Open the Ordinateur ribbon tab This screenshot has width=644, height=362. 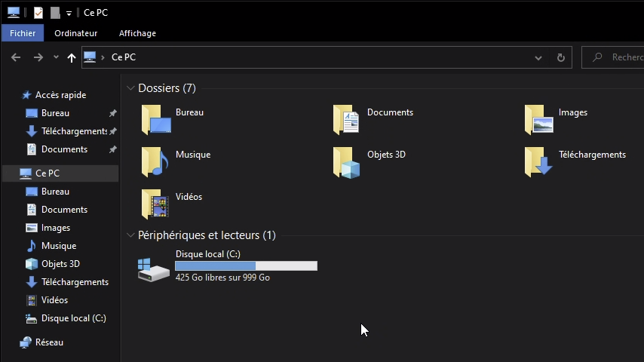click(76, 33)
